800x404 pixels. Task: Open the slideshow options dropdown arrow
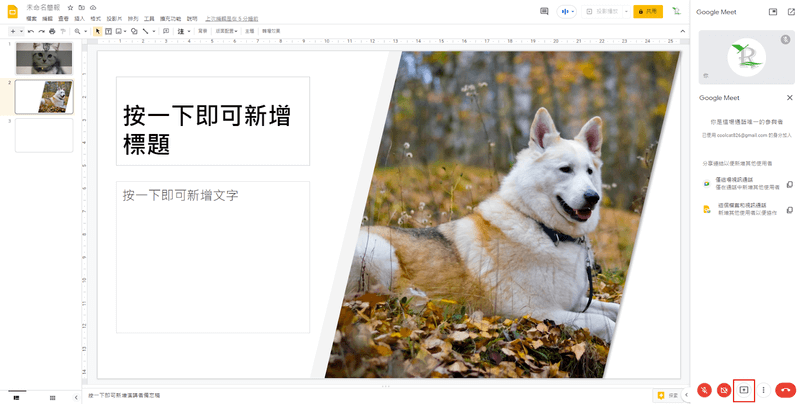[626, 11]
